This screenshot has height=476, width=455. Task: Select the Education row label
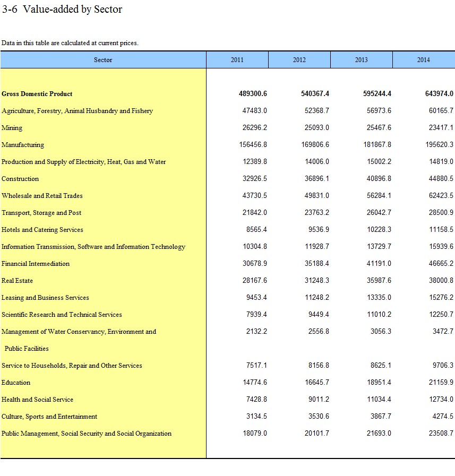coord(16,383)
